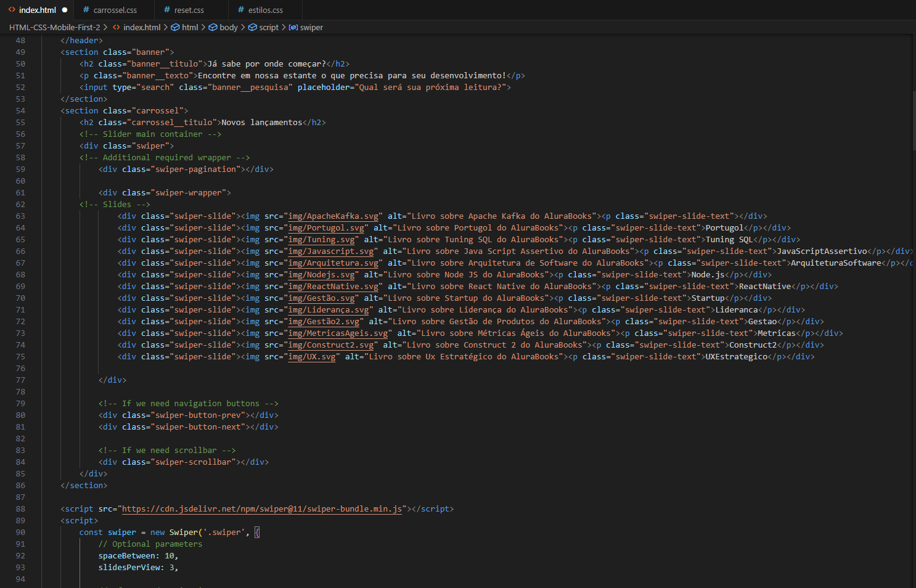Follow the img/Tuning.svg link
This screenshot has width=916, height=588.
[322, 240]
